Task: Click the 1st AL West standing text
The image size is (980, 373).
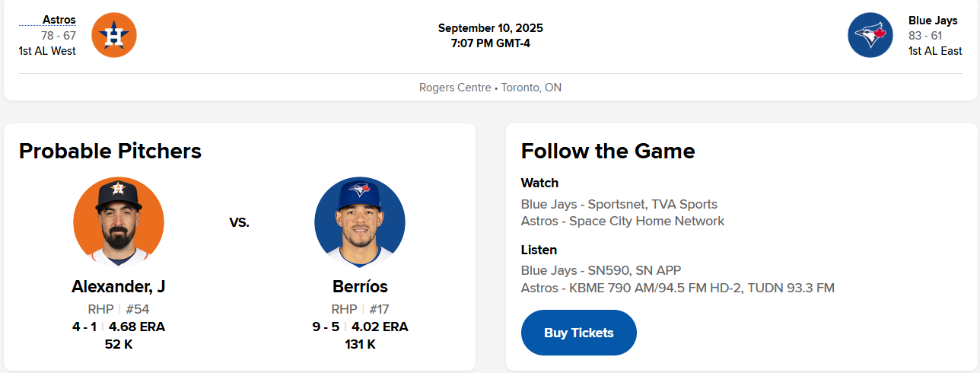Action: click(47, 51)
